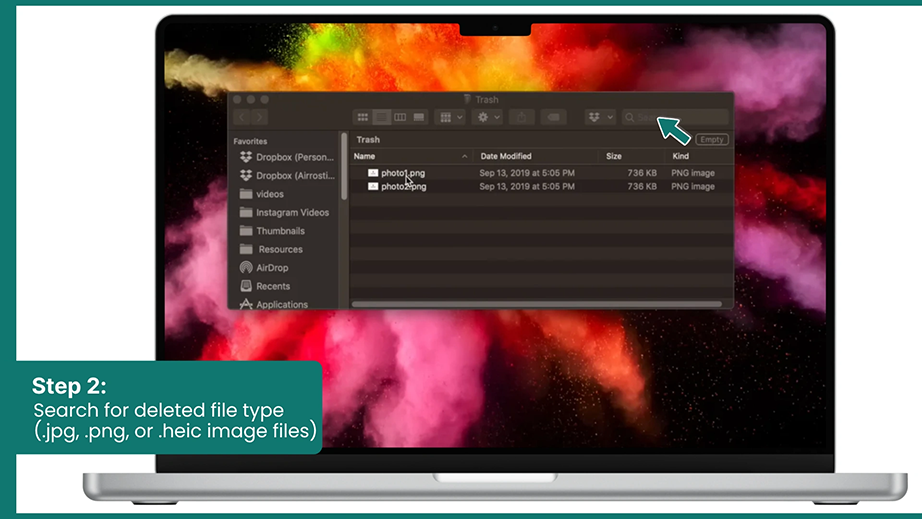Open Dropbox (Airrosti... in sidebar

pyautogui.click(x=287, y=175)
